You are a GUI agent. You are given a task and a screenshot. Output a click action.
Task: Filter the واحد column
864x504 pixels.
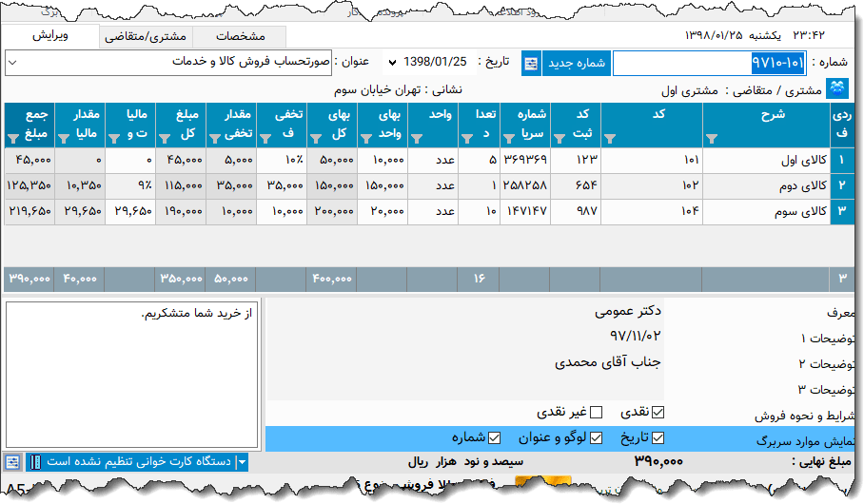tap(417, 139)
